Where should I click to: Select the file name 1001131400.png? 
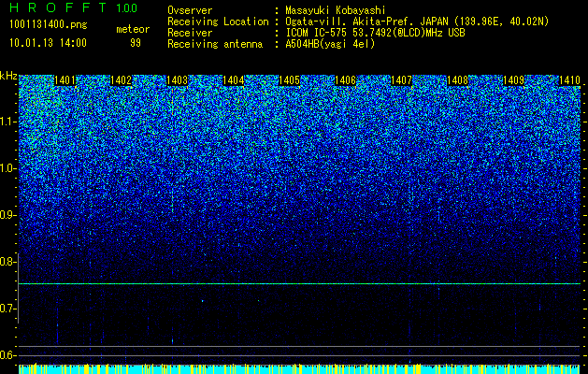[x=49, y=24]
